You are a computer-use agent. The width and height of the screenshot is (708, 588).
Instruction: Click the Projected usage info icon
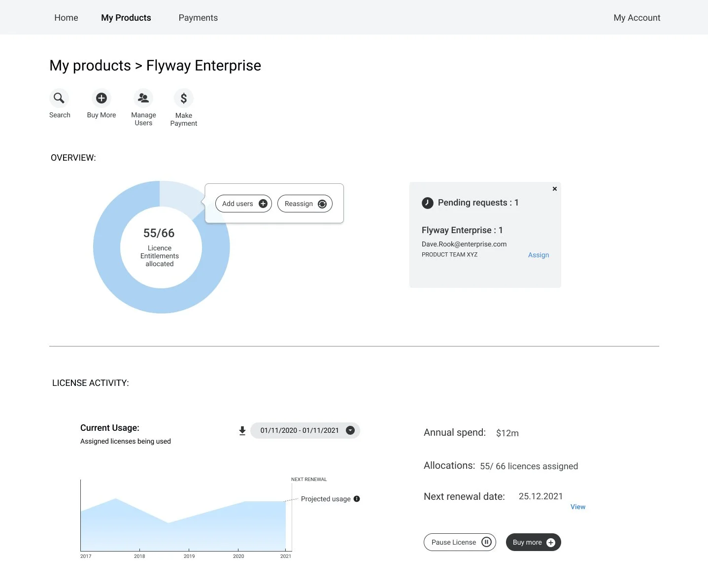tap(357, 499)
